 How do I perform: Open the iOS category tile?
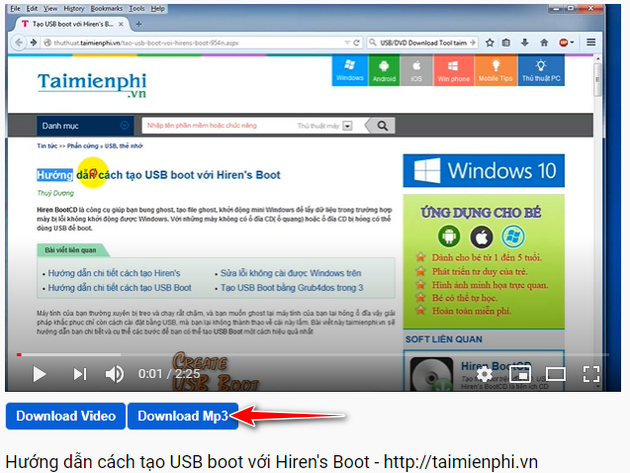(x=416, y=71)
